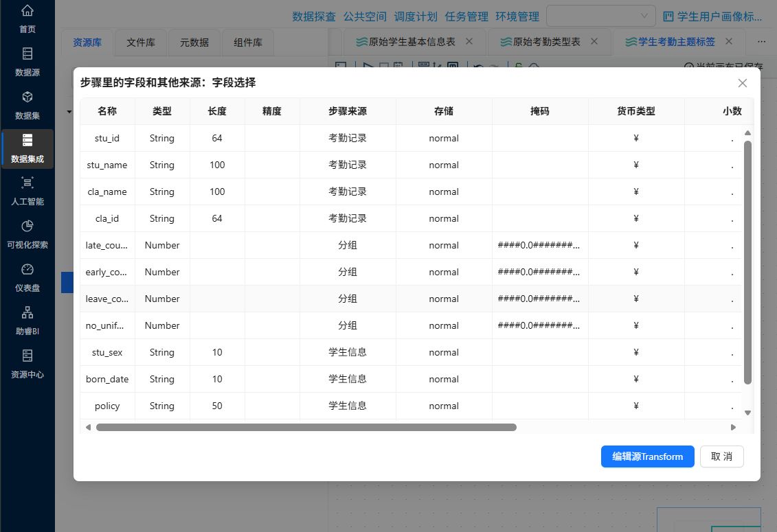
Task: Open 人工智能 in the sidebar
Action: [27, 192]
